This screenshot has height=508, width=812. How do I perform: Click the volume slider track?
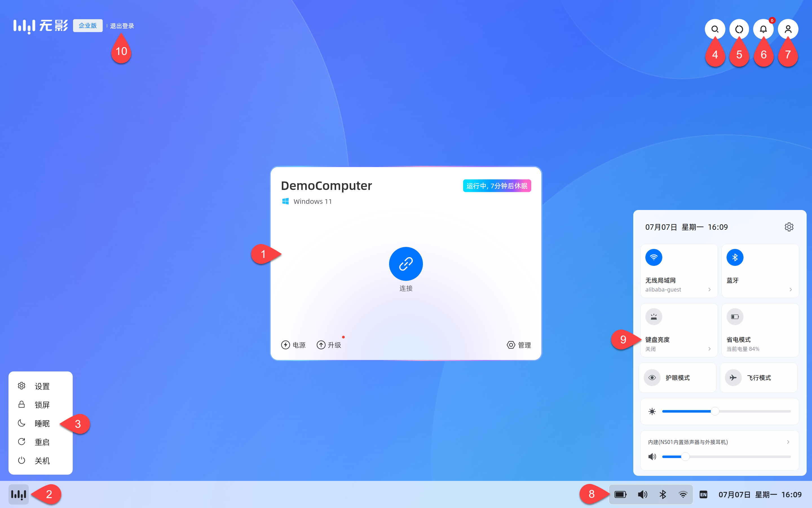click(726, 457)
